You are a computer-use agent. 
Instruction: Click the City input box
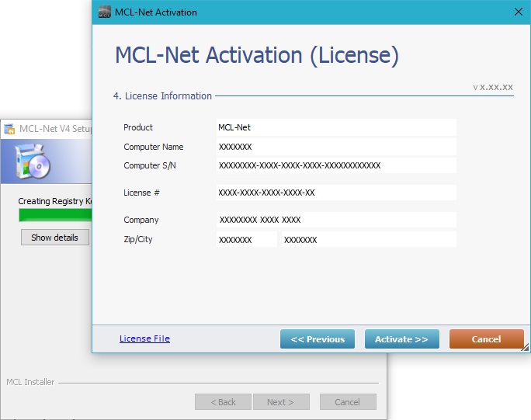[368, 240]
